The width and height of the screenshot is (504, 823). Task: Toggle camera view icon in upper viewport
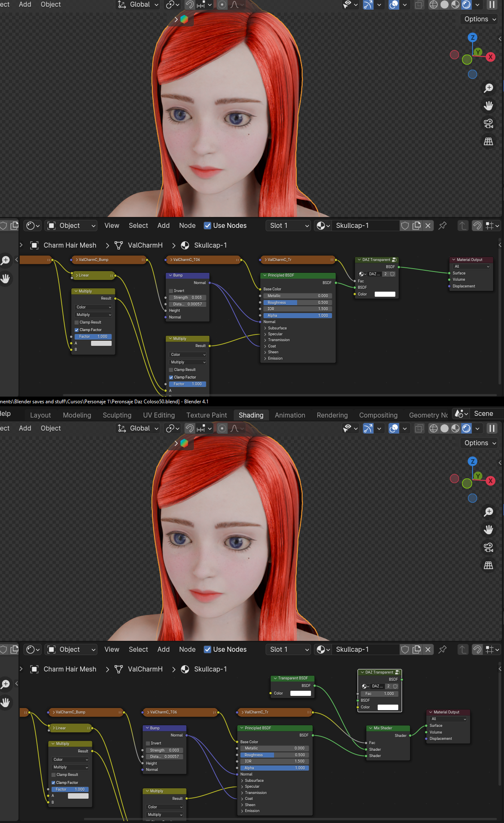tap(488, 123)
